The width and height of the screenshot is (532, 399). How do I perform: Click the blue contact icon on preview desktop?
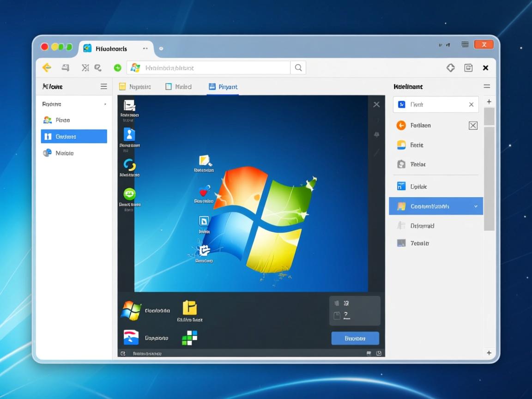pos(129,134)
